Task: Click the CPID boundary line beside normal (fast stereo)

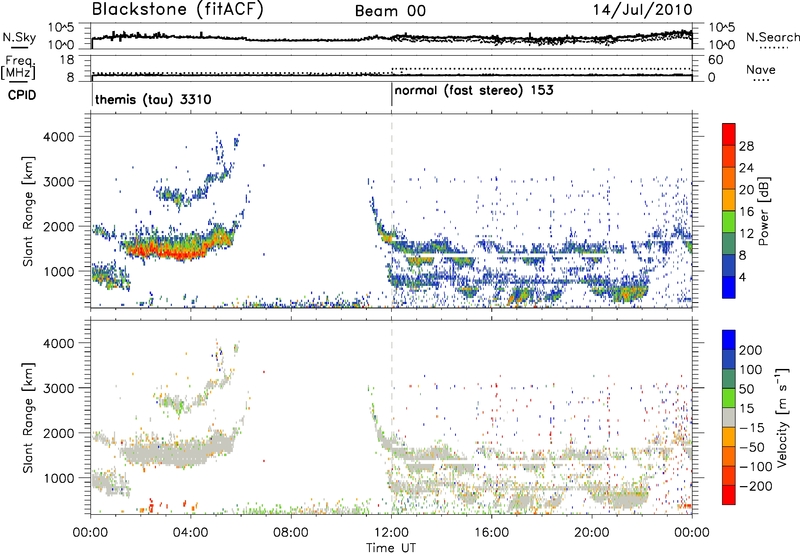Action: point(391,94)
